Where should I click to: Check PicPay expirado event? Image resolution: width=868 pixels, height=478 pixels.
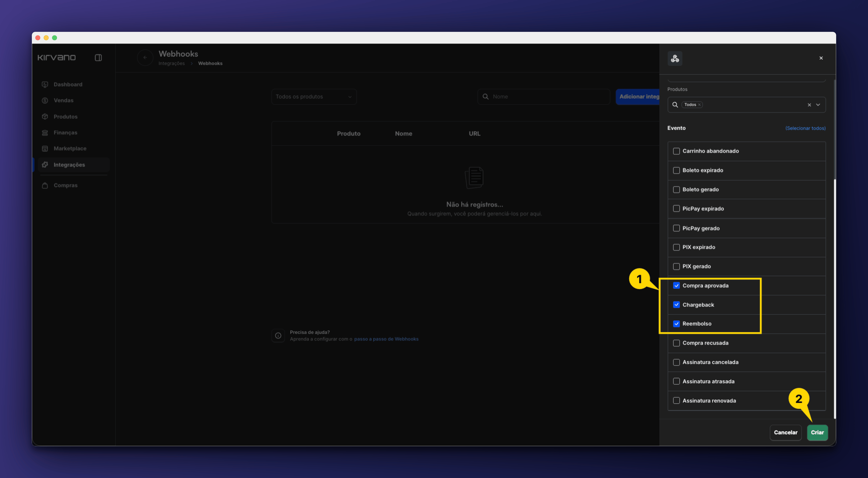click(676, 209)
